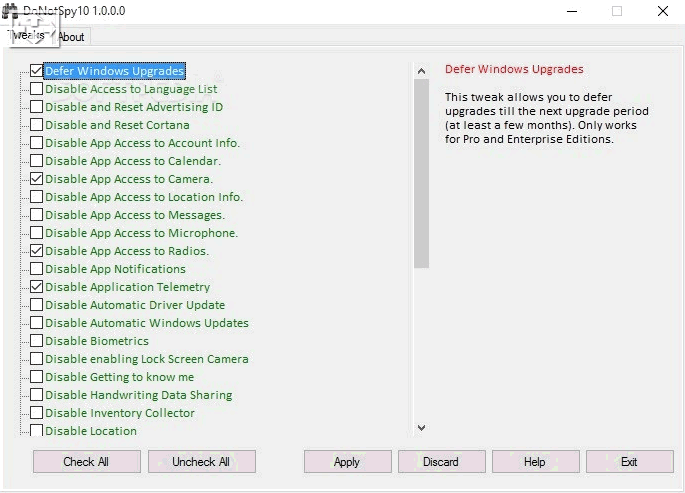The image size is (685, 493).
Task: Click the DoNotSpy10 app icon in title bar
Action: click(x=10, y=10)
